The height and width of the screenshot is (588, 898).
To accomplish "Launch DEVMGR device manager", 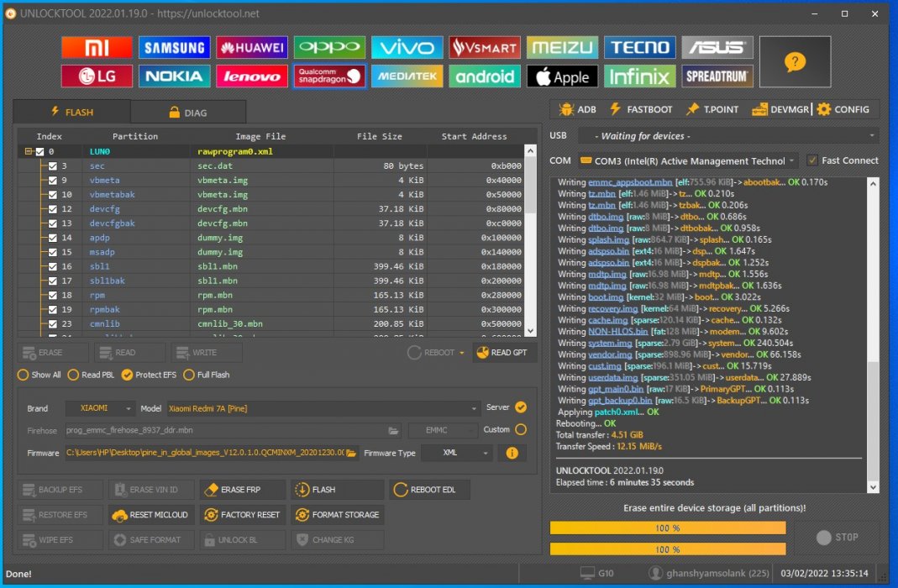I will [x=780, y=109].
